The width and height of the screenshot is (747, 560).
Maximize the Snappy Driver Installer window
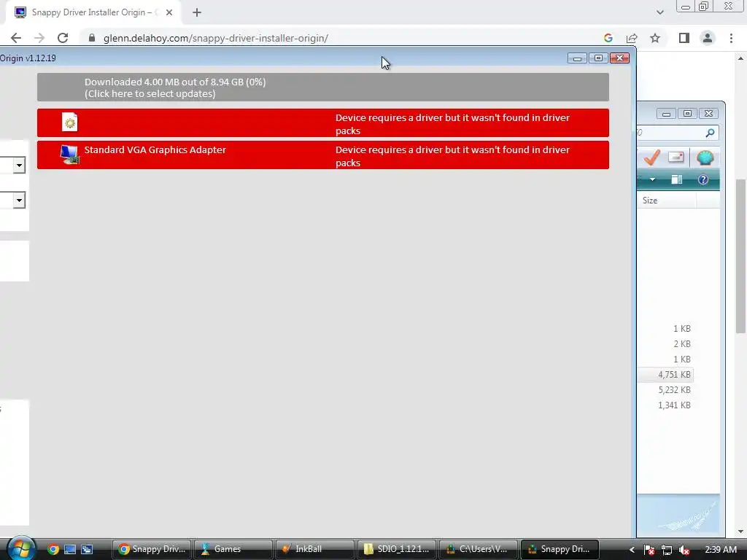598,58
